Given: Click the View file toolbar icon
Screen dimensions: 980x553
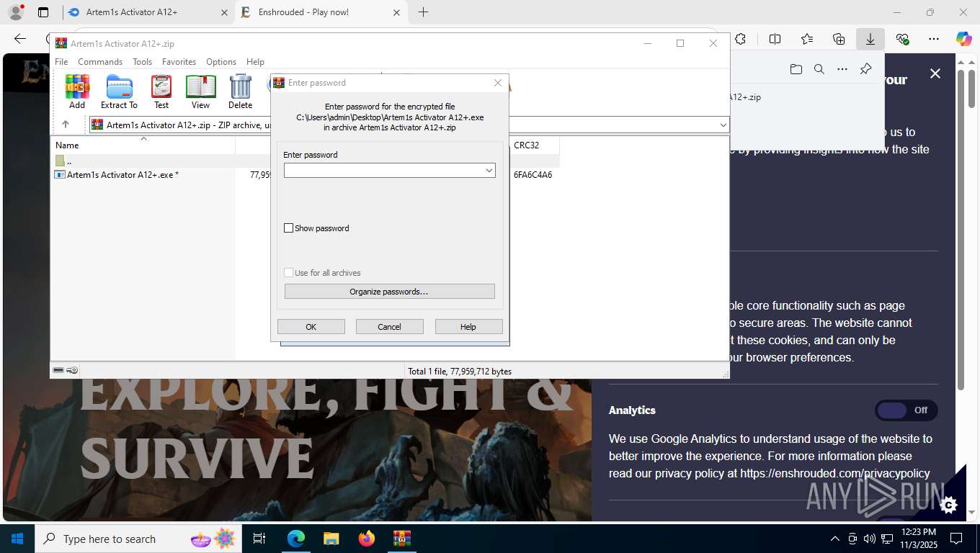Looking at the screenshot, I should coord(200,91).
